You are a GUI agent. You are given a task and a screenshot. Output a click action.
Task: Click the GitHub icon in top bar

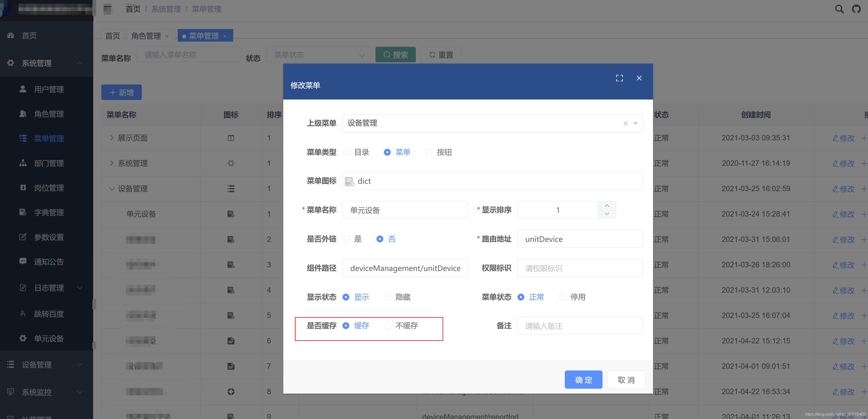[856, 9]
